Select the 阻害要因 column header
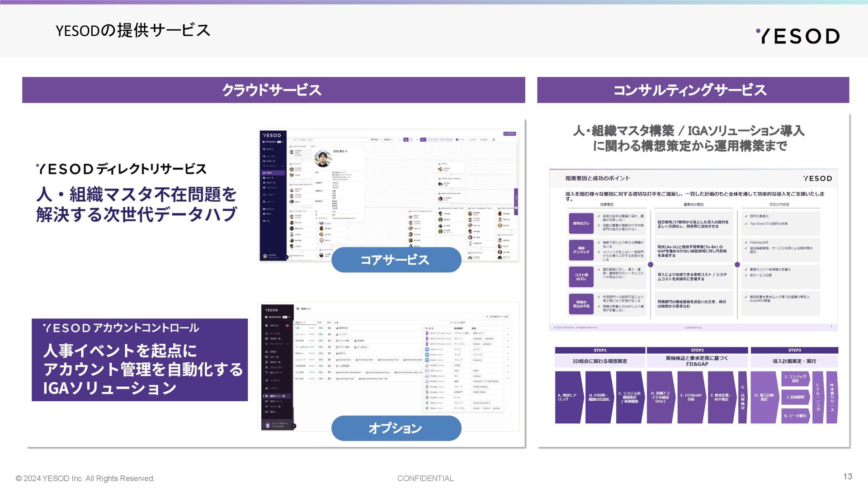 tap(607, 205)
